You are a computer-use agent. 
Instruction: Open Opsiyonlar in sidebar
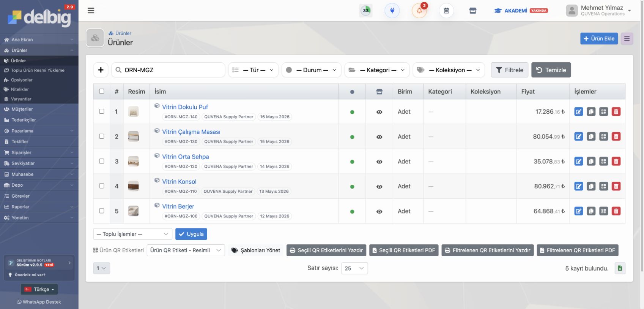pos(39,80)
